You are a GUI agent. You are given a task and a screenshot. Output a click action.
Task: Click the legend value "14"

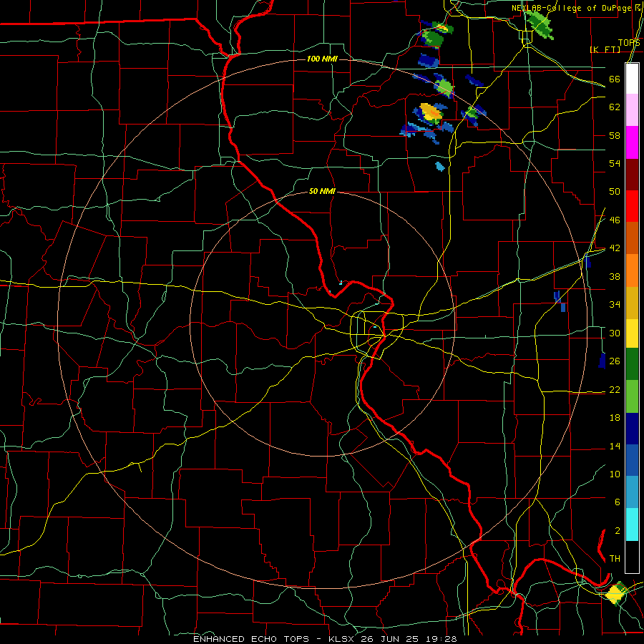point(615,446)
